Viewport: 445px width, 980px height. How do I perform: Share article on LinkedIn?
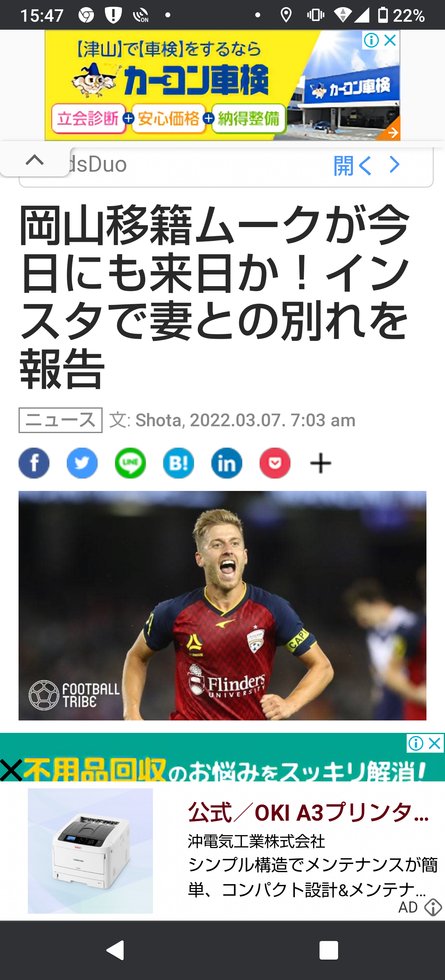tap(227, 463)
